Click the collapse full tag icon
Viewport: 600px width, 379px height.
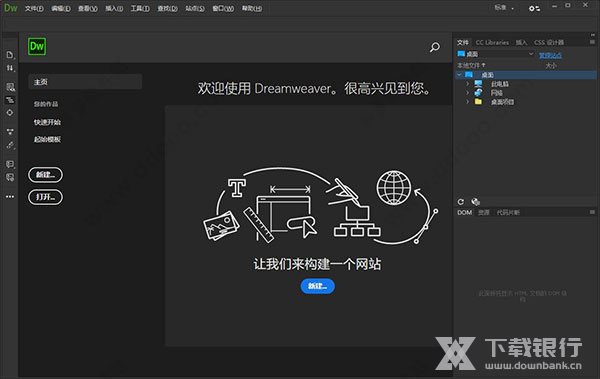pos(10,100)
